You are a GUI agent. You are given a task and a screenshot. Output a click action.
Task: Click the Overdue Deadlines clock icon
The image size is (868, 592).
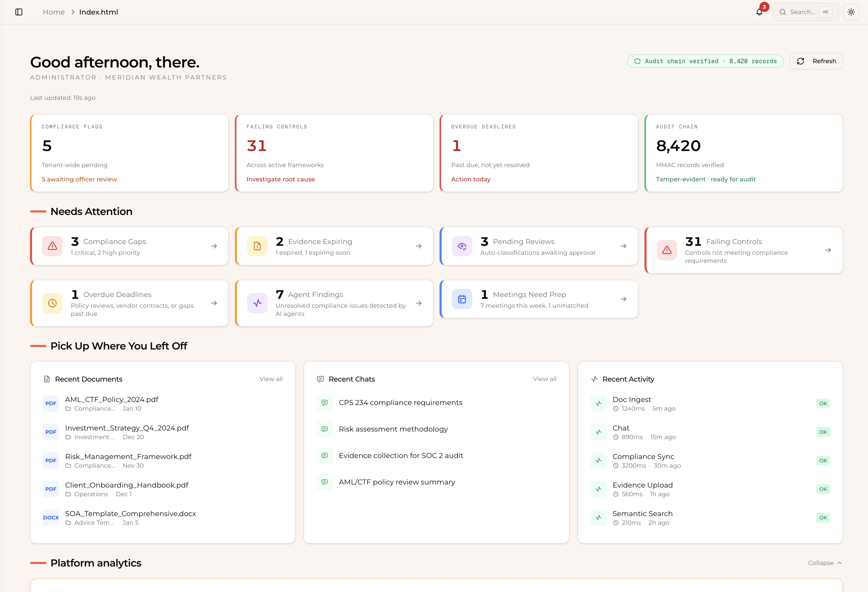(x=52, y=303)
